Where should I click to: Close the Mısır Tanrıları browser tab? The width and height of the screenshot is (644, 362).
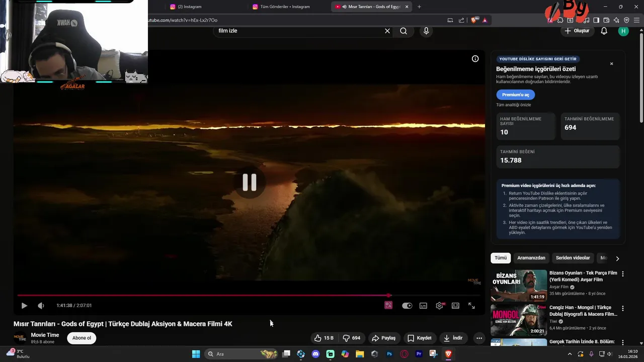pyautogui.click(x=407, y=7)
